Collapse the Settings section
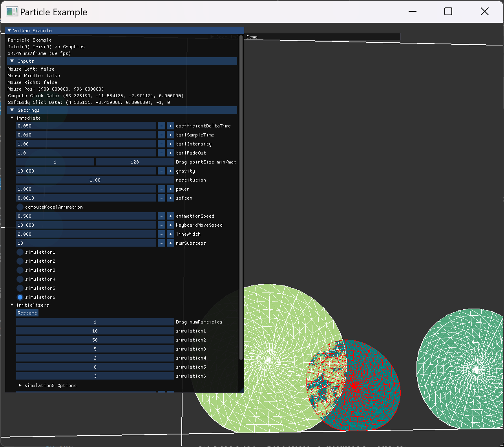 click(12, 110)
